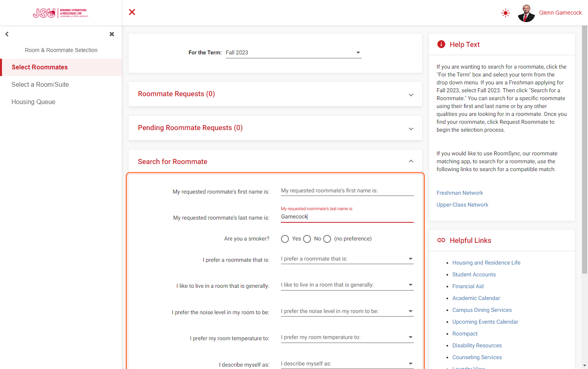Click the Help Text info icon
Image resolution: width=588 pixels, height=369 pixels.
click(x=441, y=44)
